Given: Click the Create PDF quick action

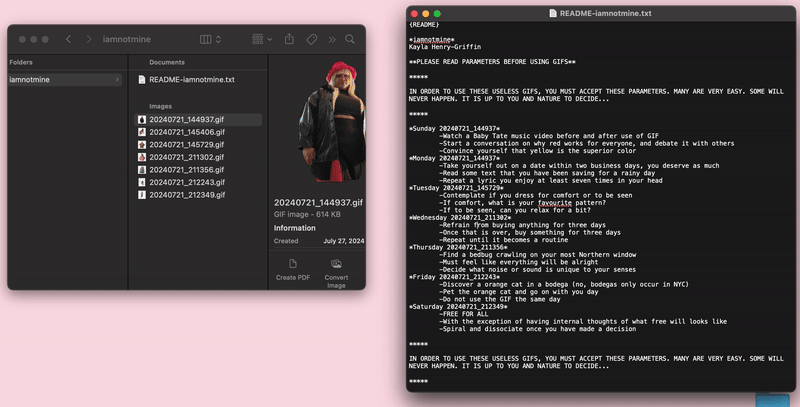Looking at the screenshot, I should (x=293, y=269).
